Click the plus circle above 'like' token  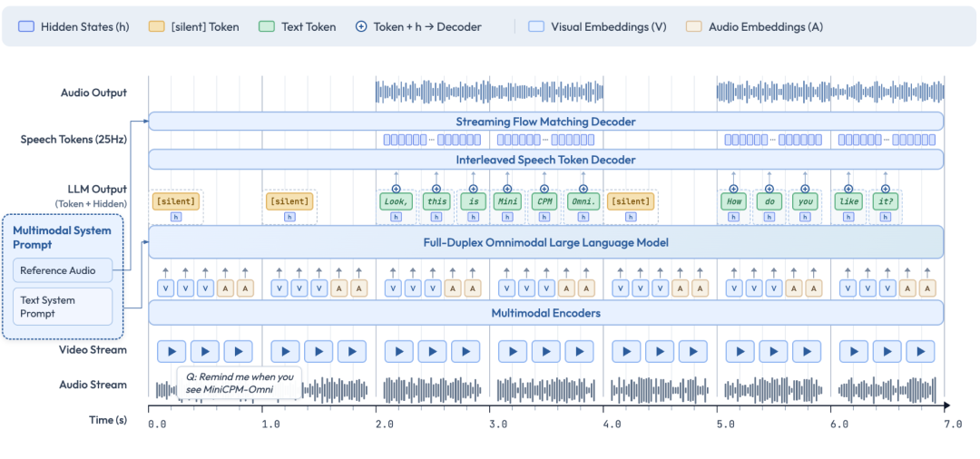[x=848, y=189]
